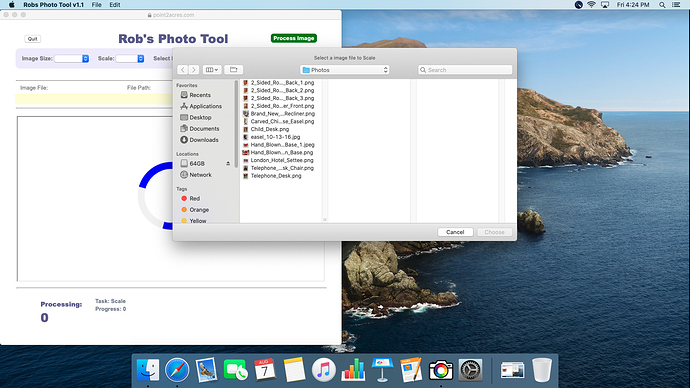This screenshot has height=388, width=690.
Task: Select file Telephone_Desk.png
Action: 272,176
